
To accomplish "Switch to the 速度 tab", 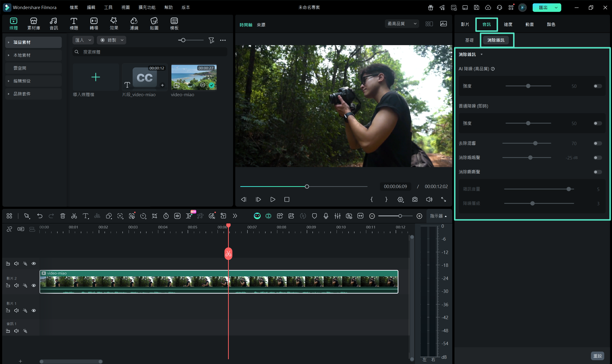I will (x=508, y=24).
